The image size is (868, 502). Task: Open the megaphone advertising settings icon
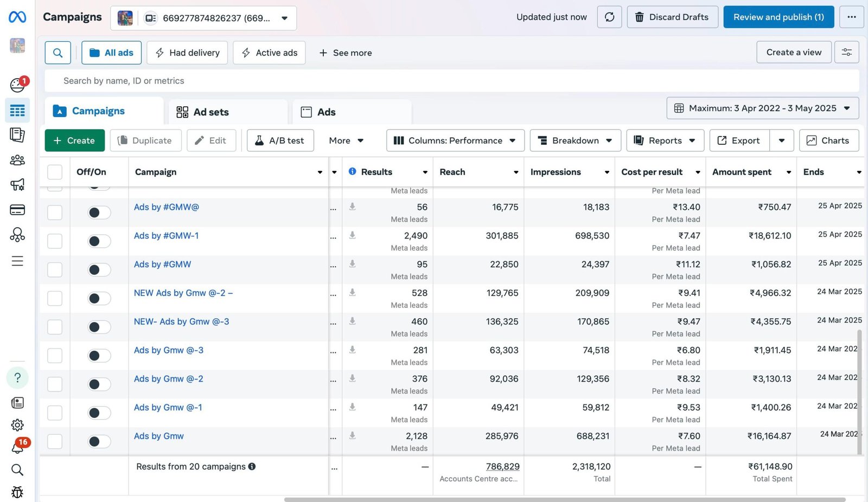[x=17, y=185]
